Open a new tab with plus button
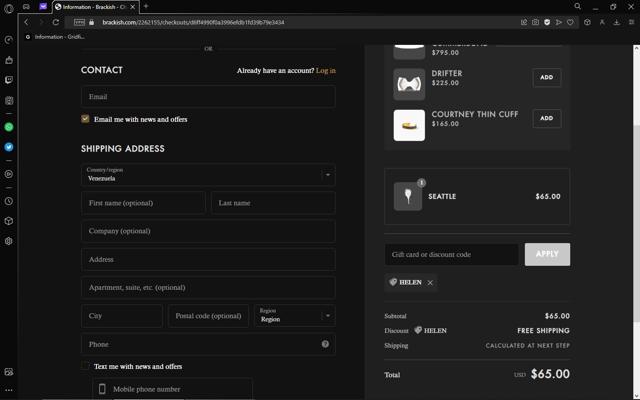This screenshot has height=400, width=640. click(x=146, y=6)
